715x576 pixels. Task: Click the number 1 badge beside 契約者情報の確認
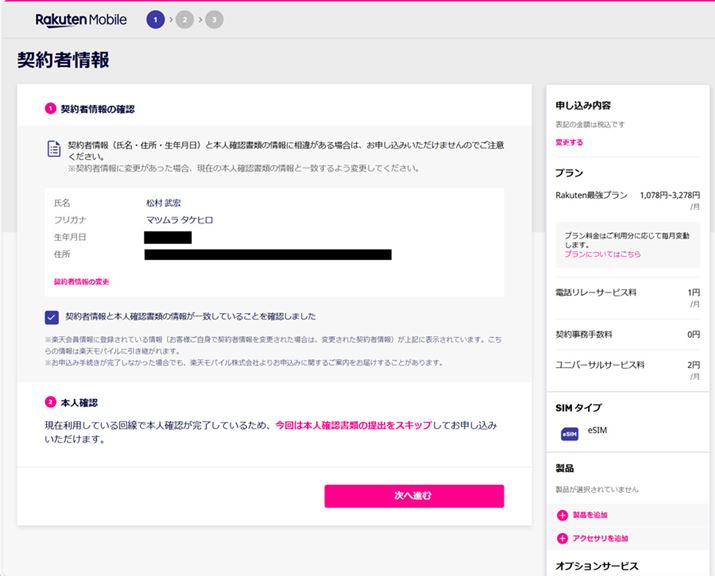[50, 109]
